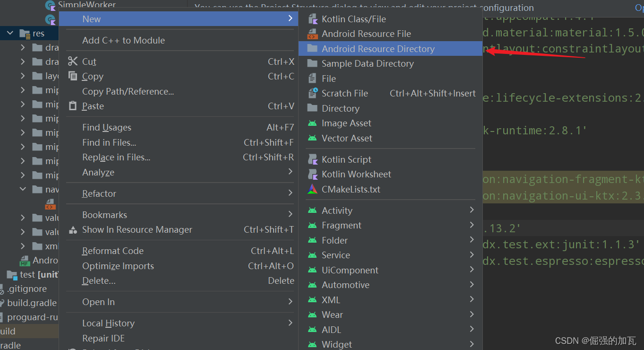Choose UiComponent in New submenu
This screenshot has height=350, width=644.
point(391,270)
